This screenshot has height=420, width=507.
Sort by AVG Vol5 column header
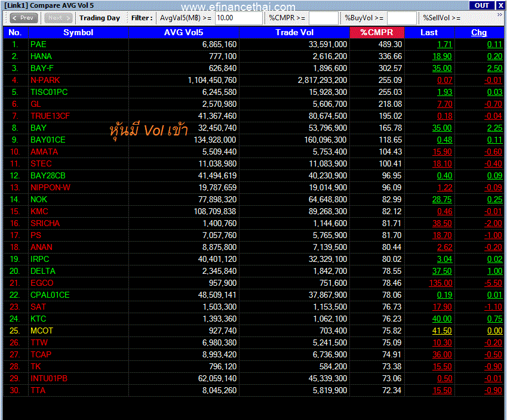coord(184,32)
